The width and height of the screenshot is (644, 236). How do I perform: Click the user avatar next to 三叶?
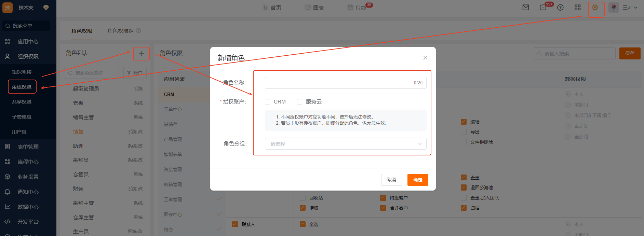click(614, 8)
